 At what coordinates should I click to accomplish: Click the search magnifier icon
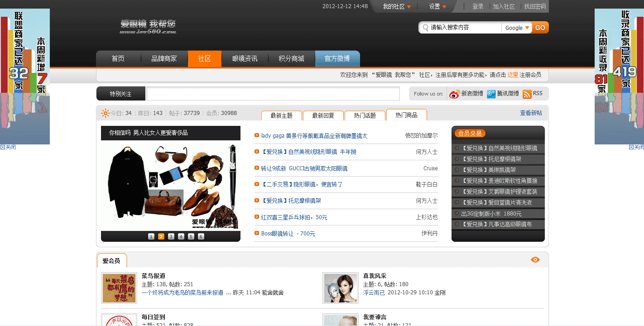click(x=425, y=28)
